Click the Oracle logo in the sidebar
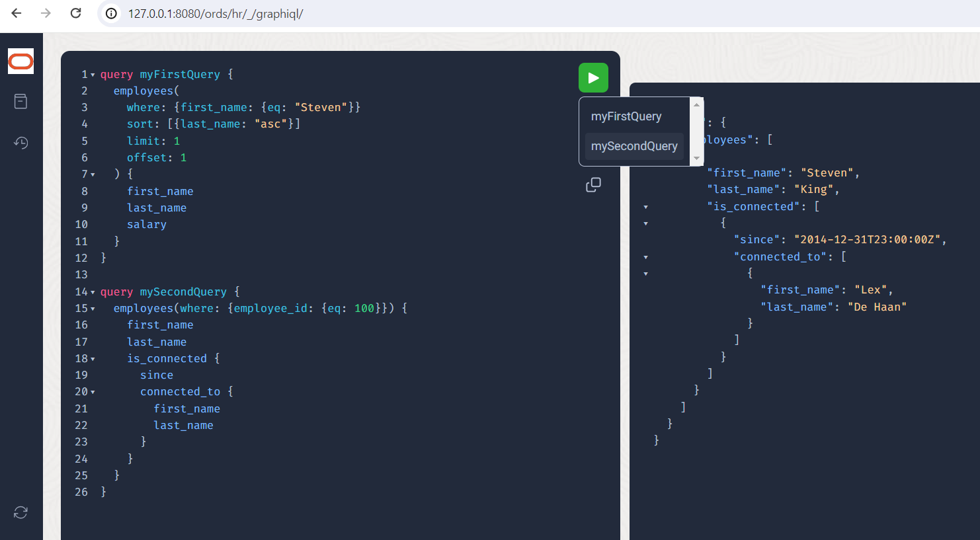 pos(20,61)
